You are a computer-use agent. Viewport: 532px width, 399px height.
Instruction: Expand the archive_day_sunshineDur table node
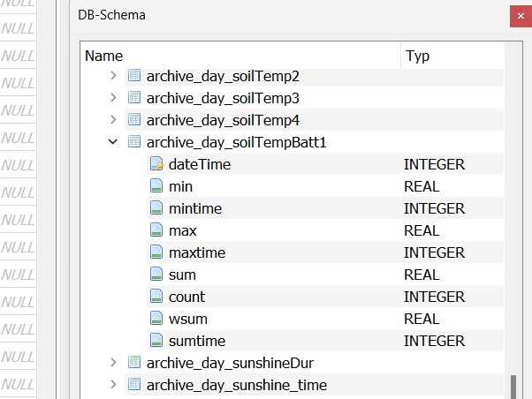coord(113,363)
